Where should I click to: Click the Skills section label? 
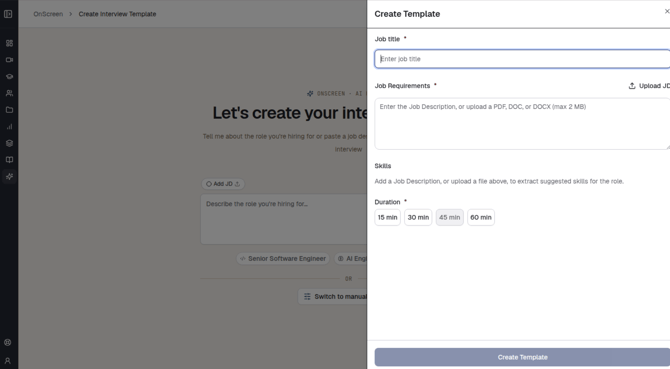pyautogui.click(x=383, y=166)
